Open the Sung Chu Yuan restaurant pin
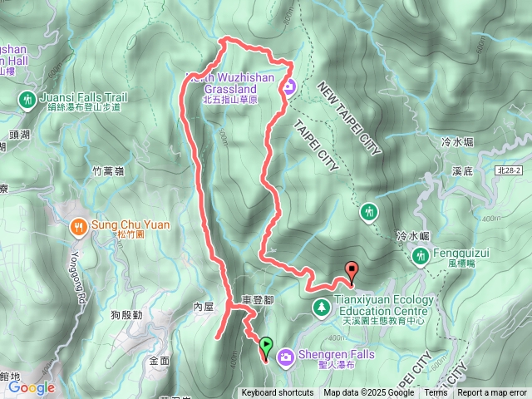Screen dimensions: 532x399 pos(79,228)
